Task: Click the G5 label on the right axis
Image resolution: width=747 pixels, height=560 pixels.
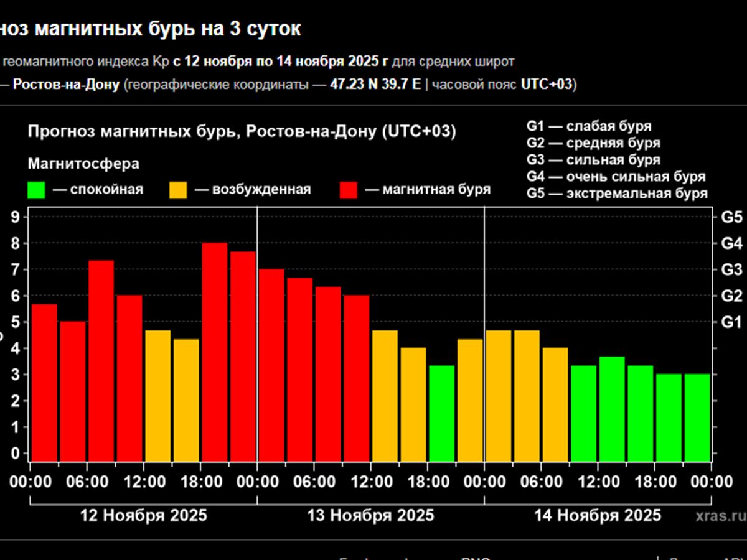Action: 731,217
